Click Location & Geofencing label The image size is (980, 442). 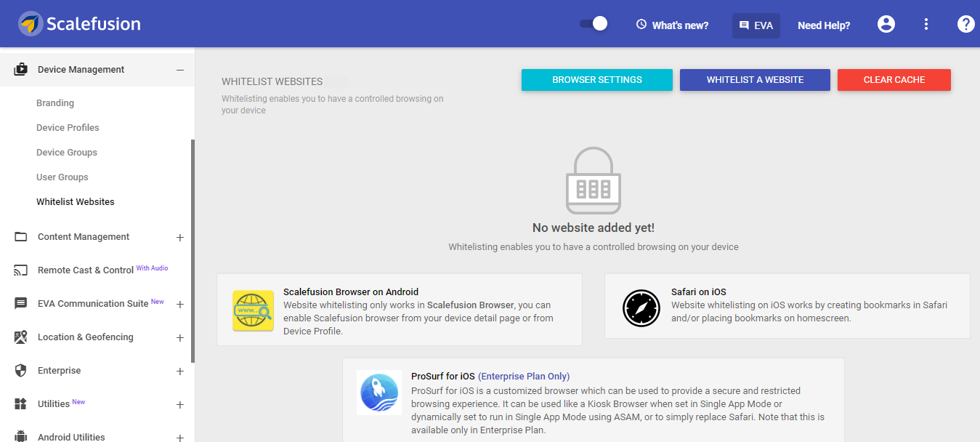pos(86,337)
